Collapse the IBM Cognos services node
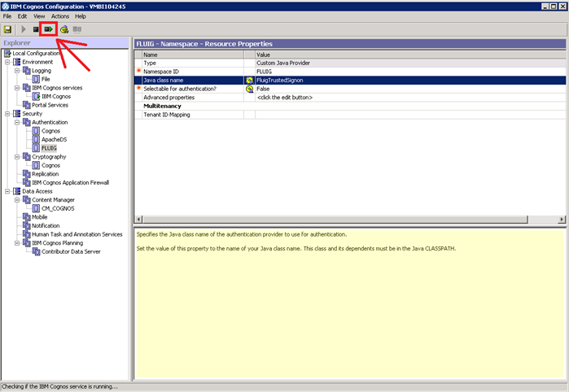This screenshot has width=569, height=392. pos(17,88)
